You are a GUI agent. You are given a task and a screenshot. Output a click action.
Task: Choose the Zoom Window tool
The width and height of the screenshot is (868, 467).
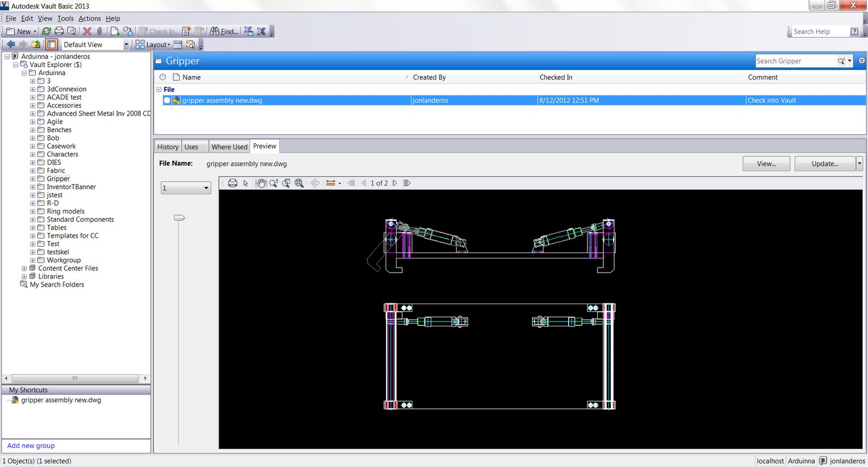286,183
